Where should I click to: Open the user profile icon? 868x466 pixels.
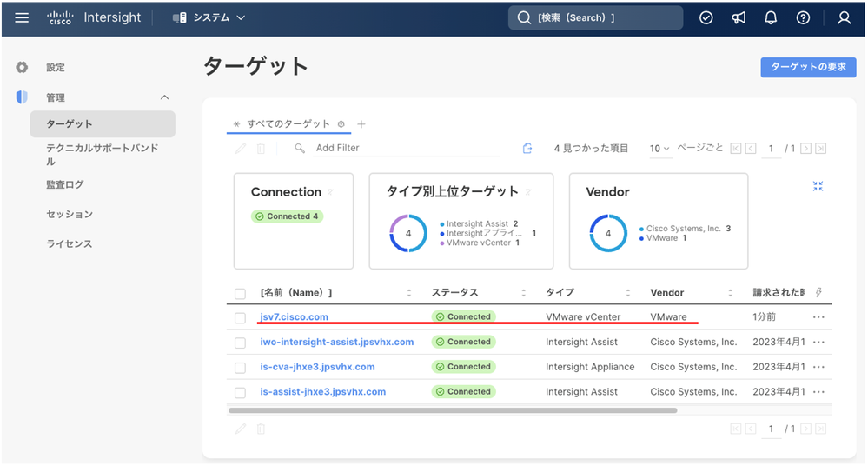tap(844, 17)
